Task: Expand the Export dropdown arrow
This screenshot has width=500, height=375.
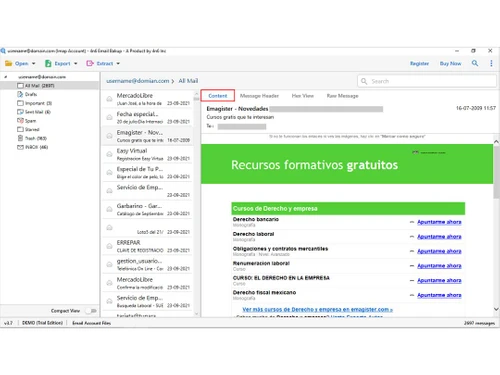Action: (76, 63)
